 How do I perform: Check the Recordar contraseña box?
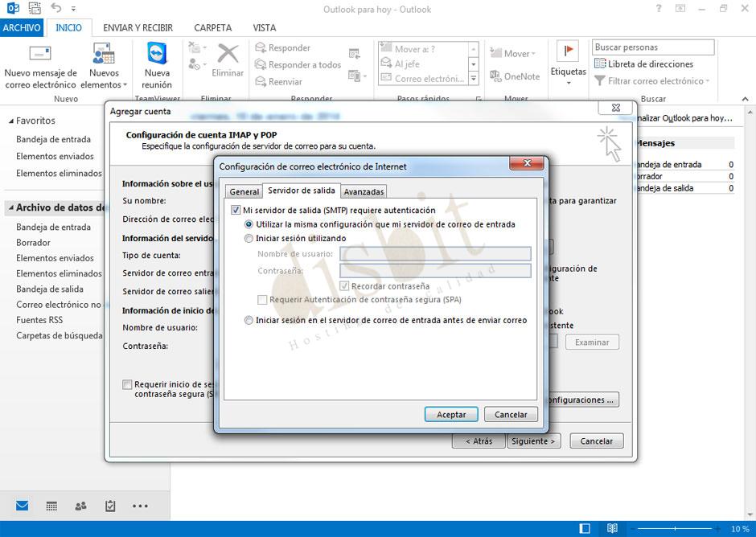click(344, 286)
